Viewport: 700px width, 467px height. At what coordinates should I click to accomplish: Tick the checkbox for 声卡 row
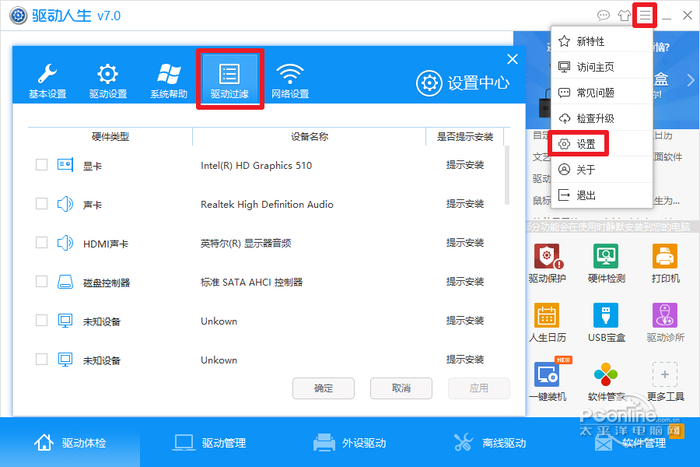(42, 204)
